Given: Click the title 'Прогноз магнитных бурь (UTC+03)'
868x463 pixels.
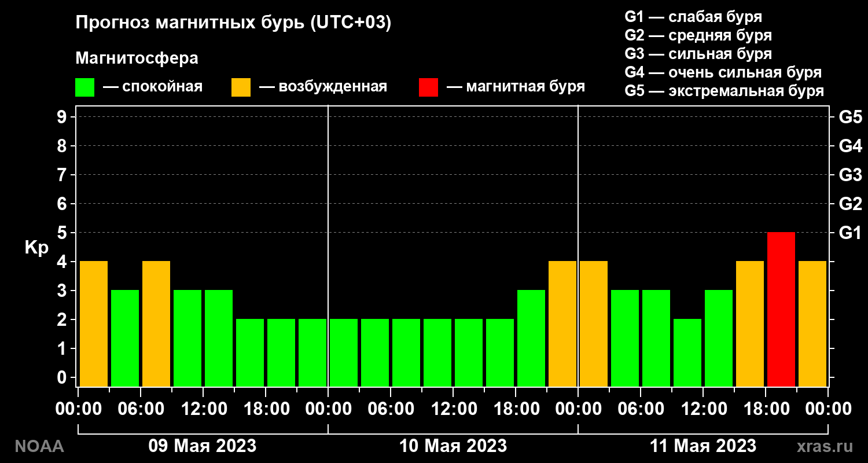Looking at the screenshot, I should tap(234, 23).
